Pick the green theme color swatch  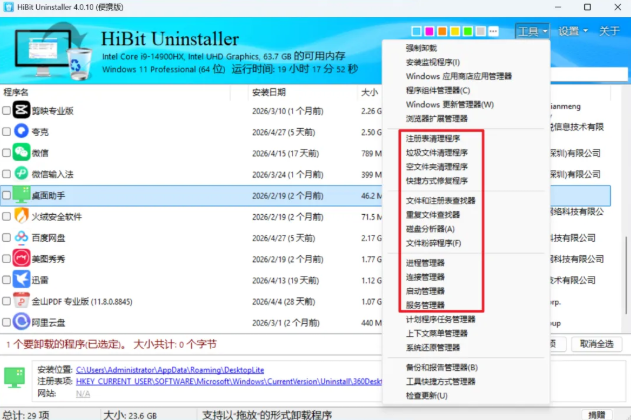(x=468, y=31)
